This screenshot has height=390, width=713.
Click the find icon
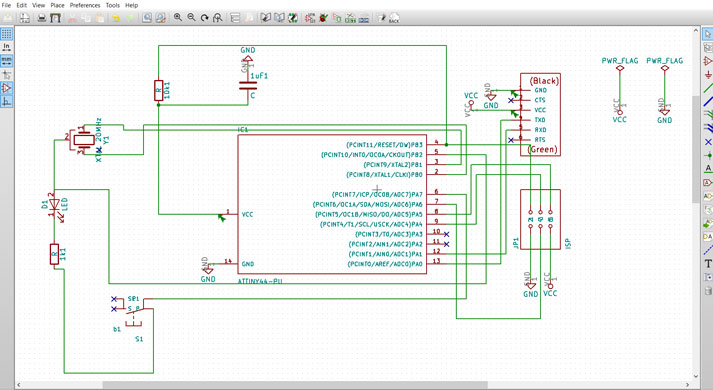coord(146,18)
